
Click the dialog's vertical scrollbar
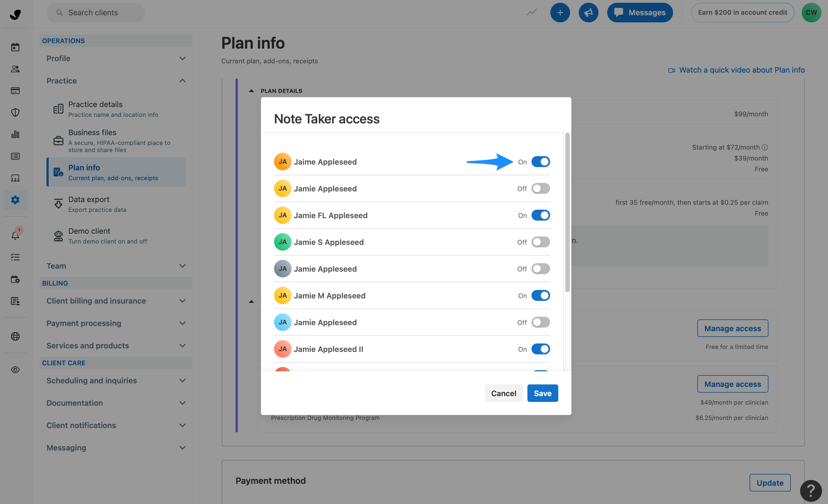pos(567,212)
